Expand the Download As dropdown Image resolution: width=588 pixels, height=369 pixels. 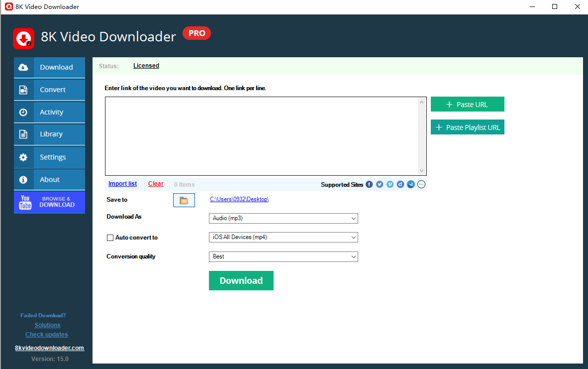click(283, 218)
